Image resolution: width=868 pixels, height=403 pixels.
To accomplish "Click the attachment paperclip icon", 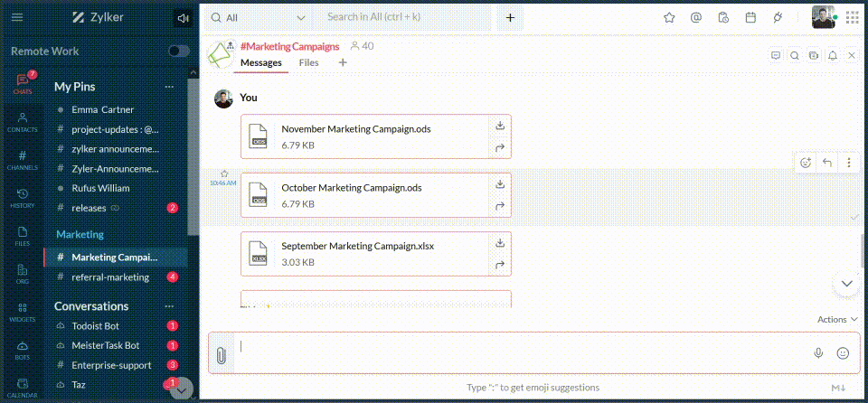I will (220, 354).
